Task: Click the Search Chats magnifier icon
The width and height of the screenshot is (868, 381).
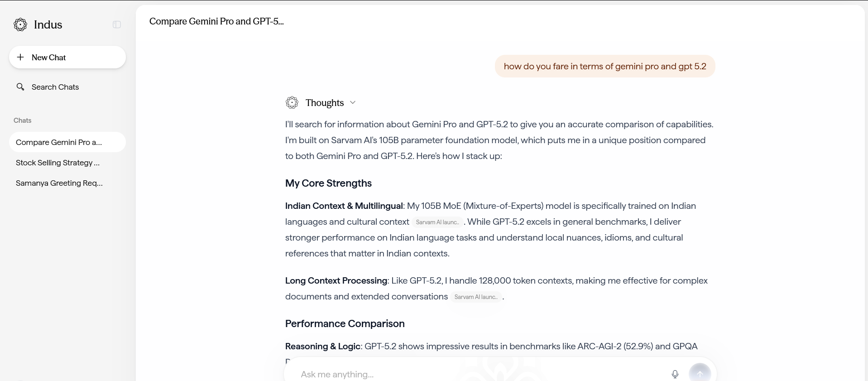Action: [20, 87]
